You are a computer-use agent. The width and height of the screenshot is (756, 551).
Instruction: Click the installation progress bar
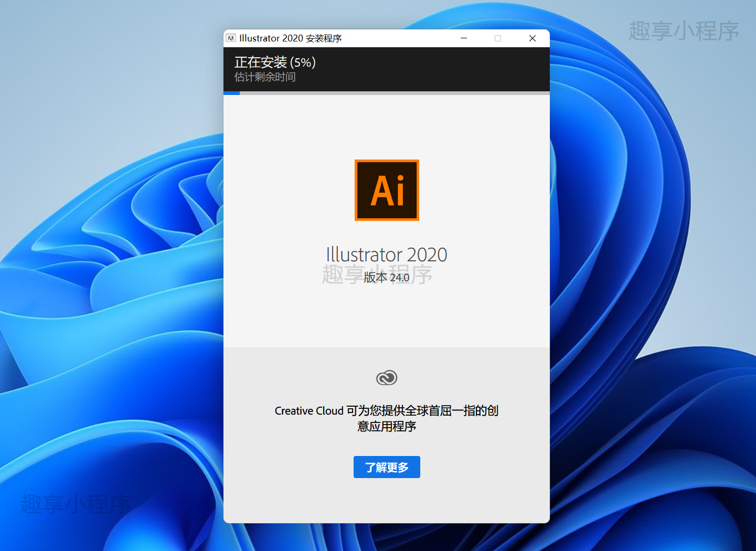387,93
